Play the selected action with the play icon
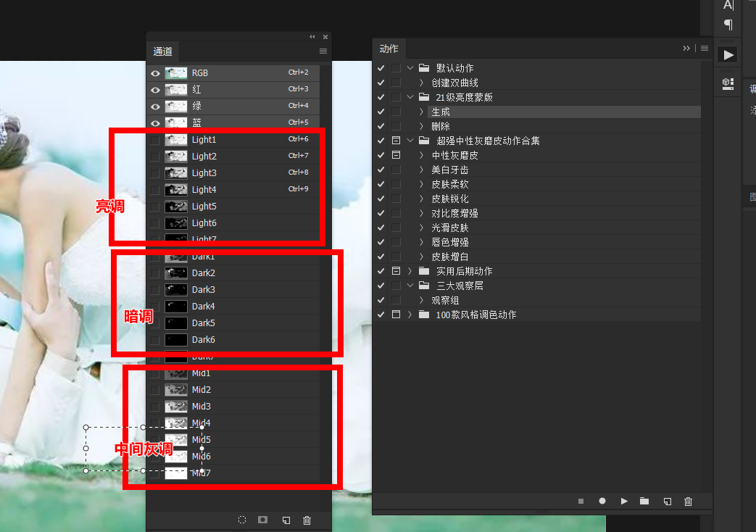Screen dimensions: 756x532 [624, 501]
